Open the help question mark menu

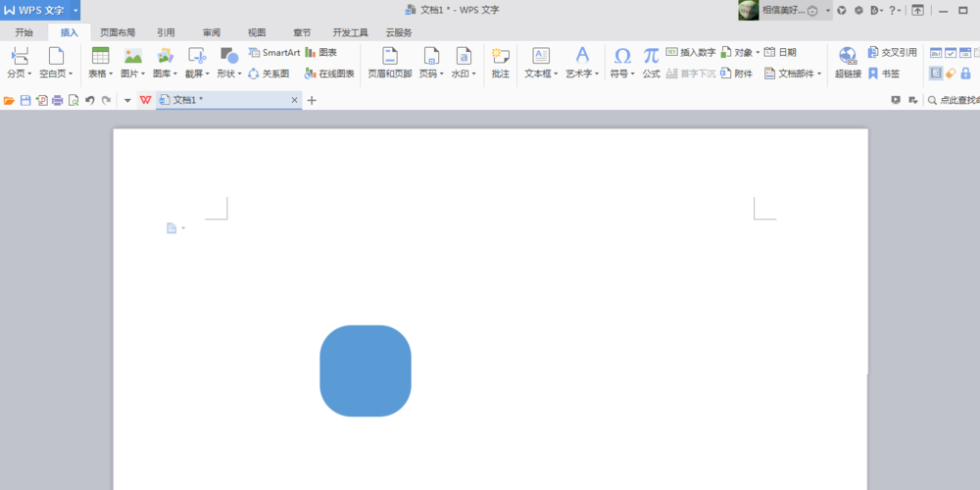point(895,11)
